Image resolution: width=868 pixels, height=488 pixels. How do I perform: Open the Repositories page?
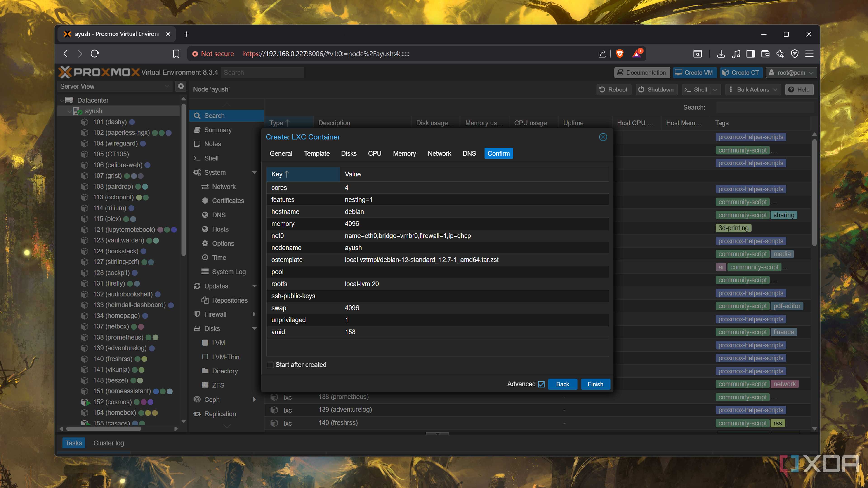(x=229, y=300)
